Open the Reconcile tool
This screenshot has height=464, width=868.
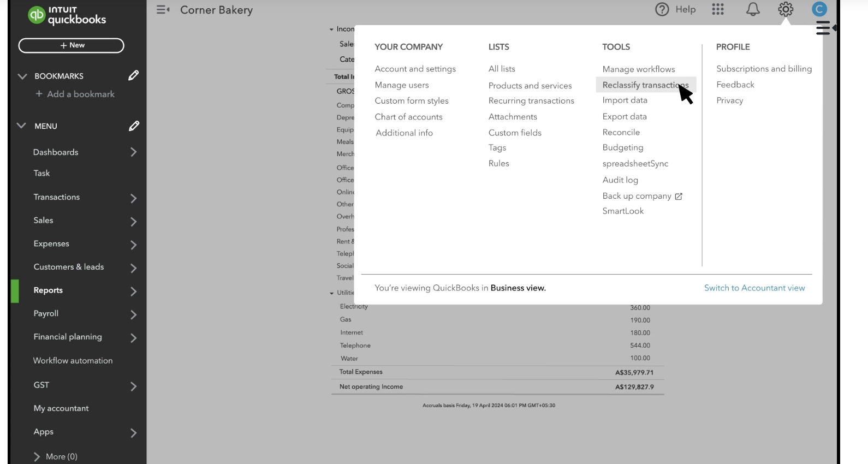621,133
